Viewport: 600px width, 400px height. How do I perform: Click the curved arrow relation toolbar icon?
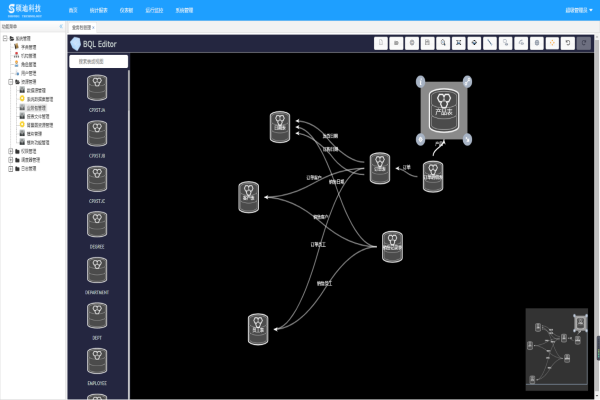click(521, 43)
